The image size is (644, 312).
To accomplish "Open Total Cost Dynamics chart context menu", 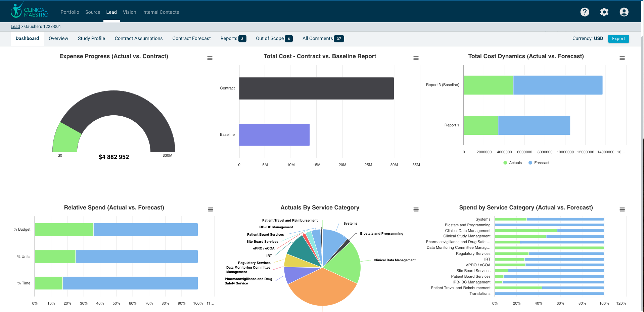I will [x=622, y=58].
